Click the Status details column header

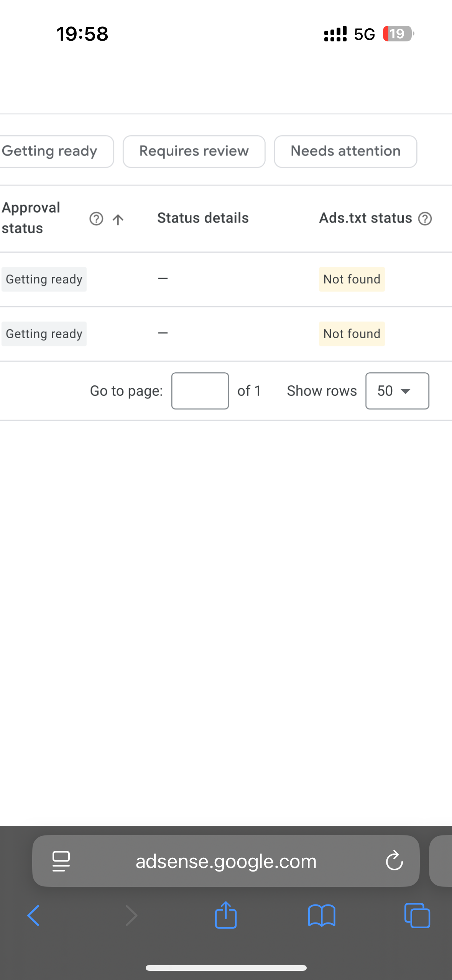[203, 218]
